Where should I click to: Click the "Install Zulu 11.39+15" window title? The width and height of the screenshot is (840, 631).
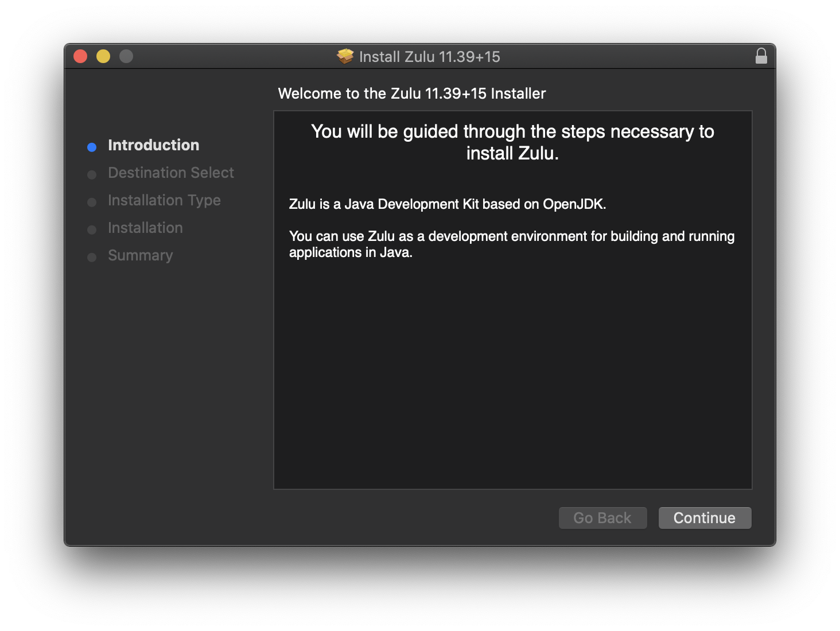[x=429, y=57]
